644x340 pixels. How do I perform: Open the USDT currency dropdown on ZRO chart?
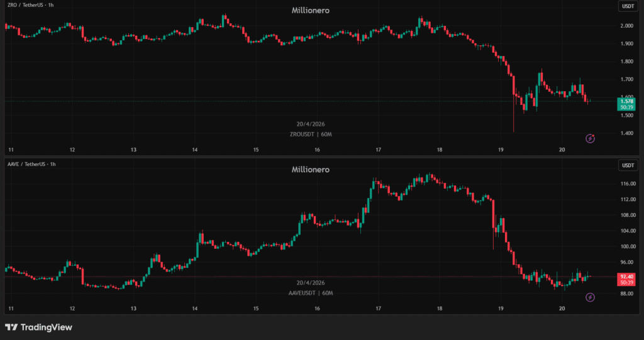628,6
